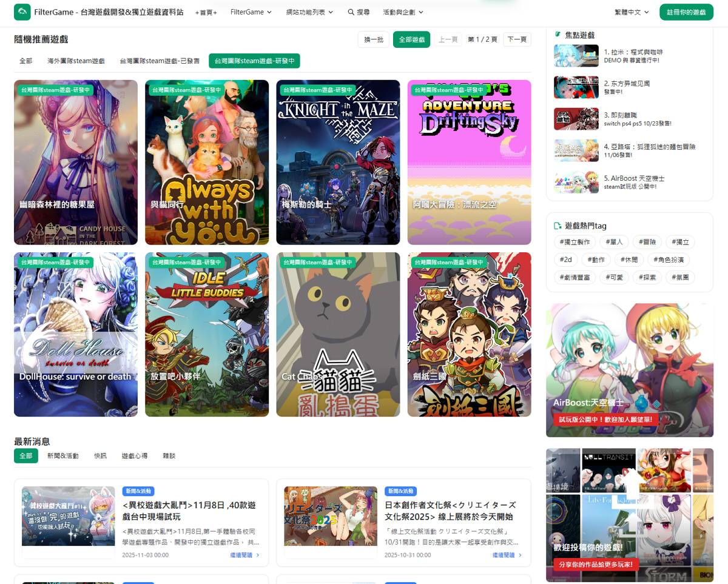Open the 繁體中文 language selector

pos(631,12)
